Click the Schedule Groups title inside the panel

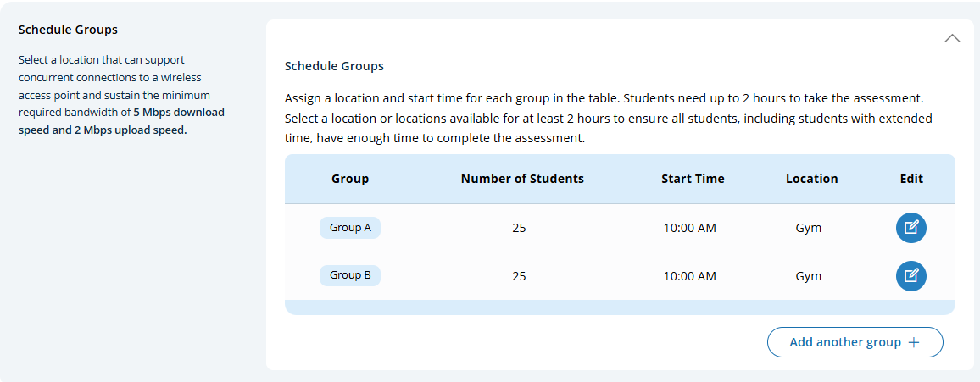[334, 66]
